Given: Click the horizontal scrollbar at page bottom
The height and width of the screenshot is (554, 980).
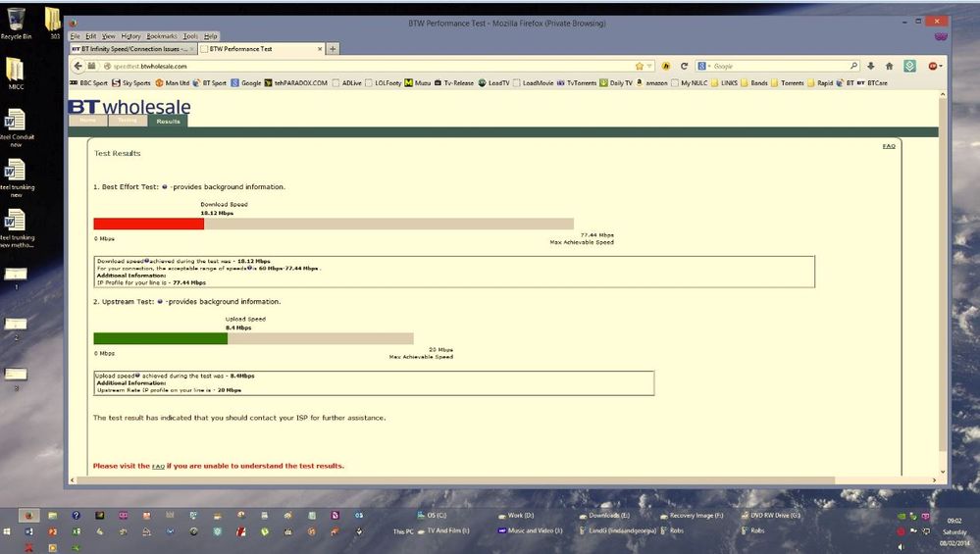Looking at the screenshot, I should 455,480.
